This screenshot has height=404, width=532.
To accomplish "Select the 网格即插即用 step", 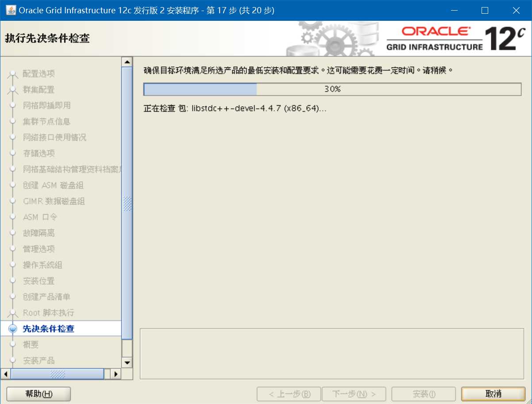I will coord(47,105).
